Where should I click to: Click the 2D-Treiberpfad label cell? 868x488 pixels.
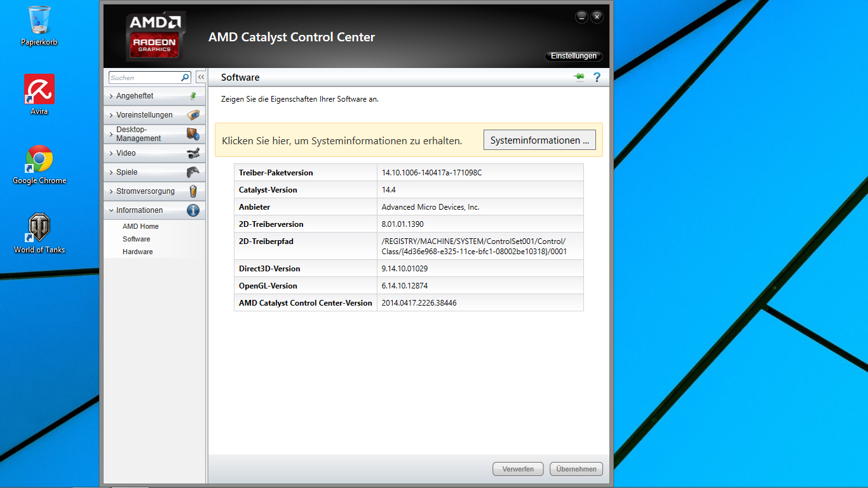tap(306, 247)
